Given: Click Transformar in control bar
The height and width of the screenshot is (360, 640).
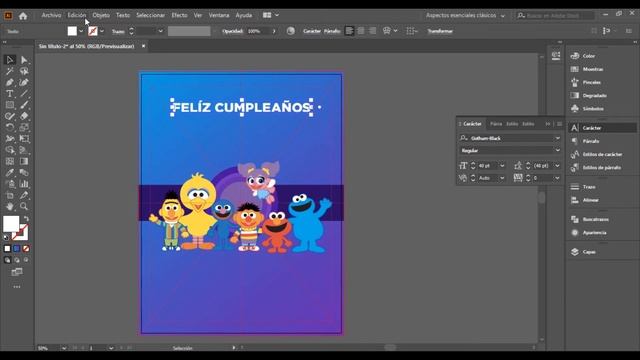Looking at the screenshot, I should pyautogui.click(x=440, y=31).
